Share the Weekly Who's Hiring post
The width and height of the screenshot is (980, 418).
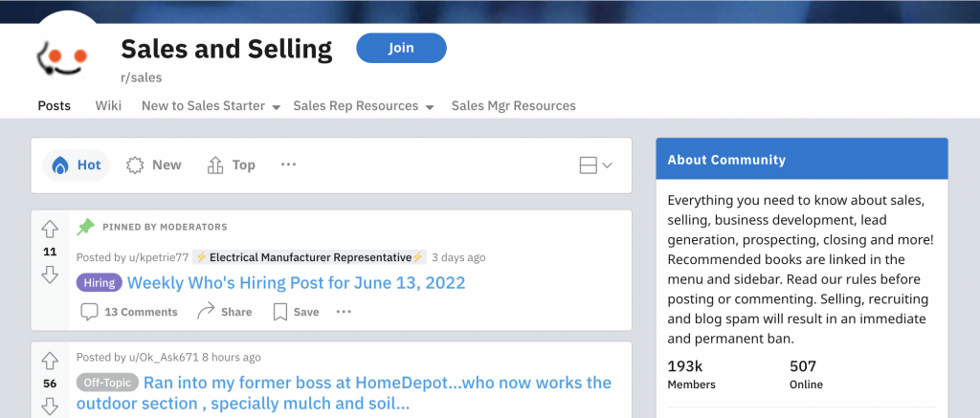224,312
